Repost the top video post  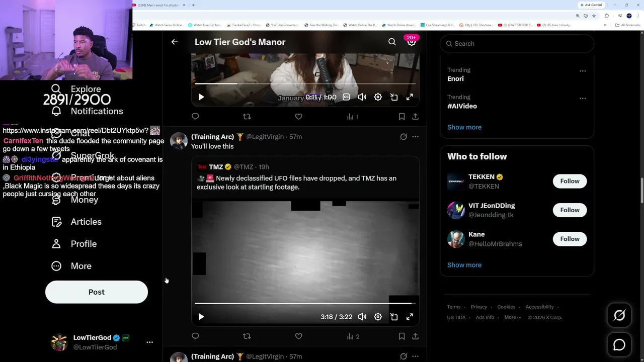click(247, 117)
